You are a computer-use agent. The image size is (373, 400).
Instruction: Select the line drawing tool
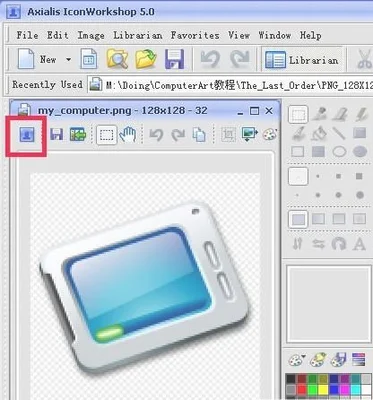pos(339,133)
